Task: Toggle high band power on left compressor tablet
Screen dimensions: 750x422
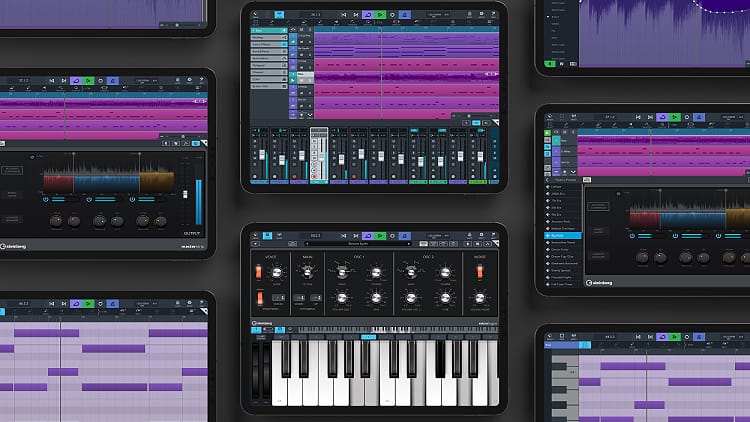Action: [132, 199]
